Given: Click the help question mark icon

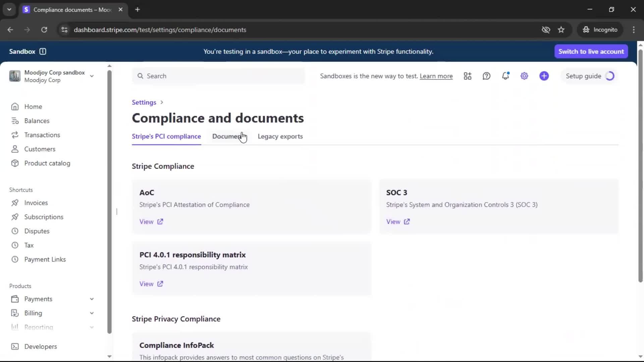Looking at the screenshot, I should [x=486, y=76].
